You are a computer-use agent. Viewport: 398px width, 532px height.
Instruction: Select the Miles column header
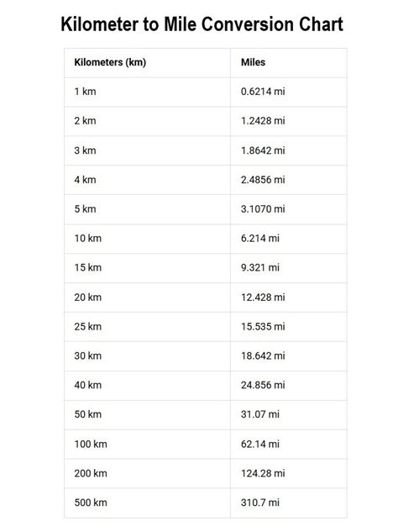click(x=253, y=62)
